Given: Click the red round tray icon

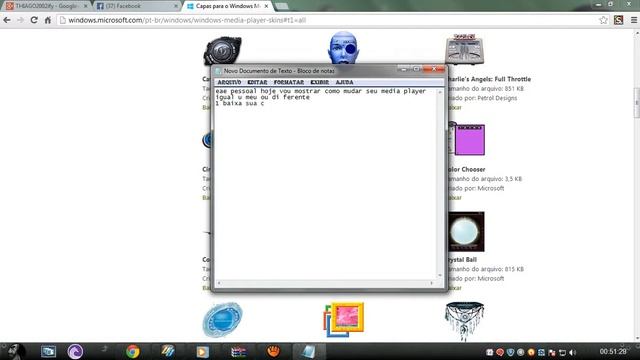Looking at the screenshot, I should pyautogui.click(x=500, y=352).
